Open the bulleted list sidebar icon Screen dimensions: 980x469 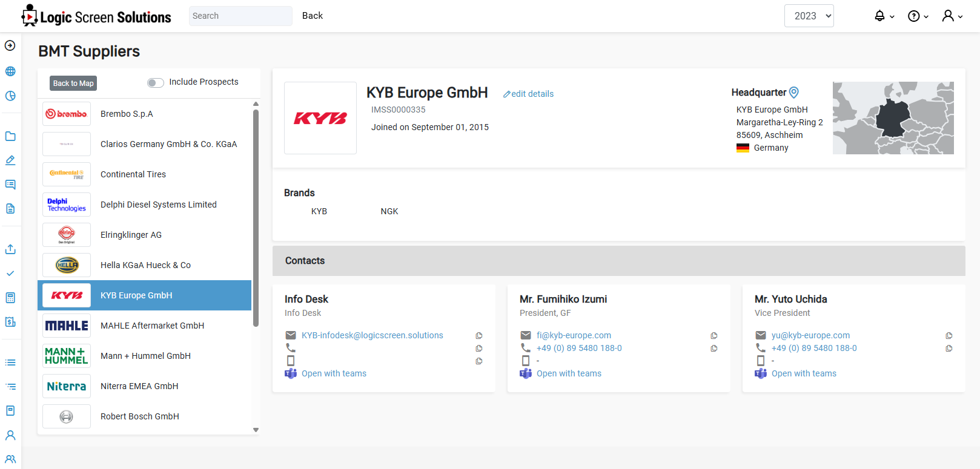click(x=10, y=362)
